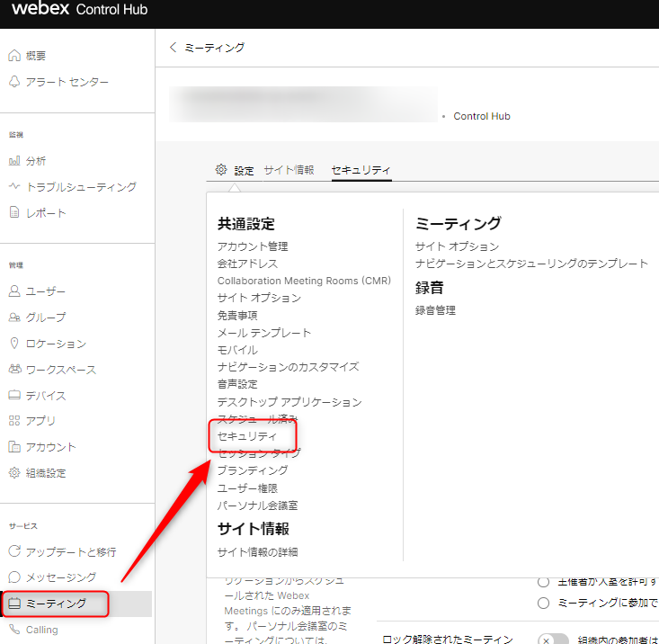Click the アカウント building icon
The image size is (659, 644).
tap(14, 446)
